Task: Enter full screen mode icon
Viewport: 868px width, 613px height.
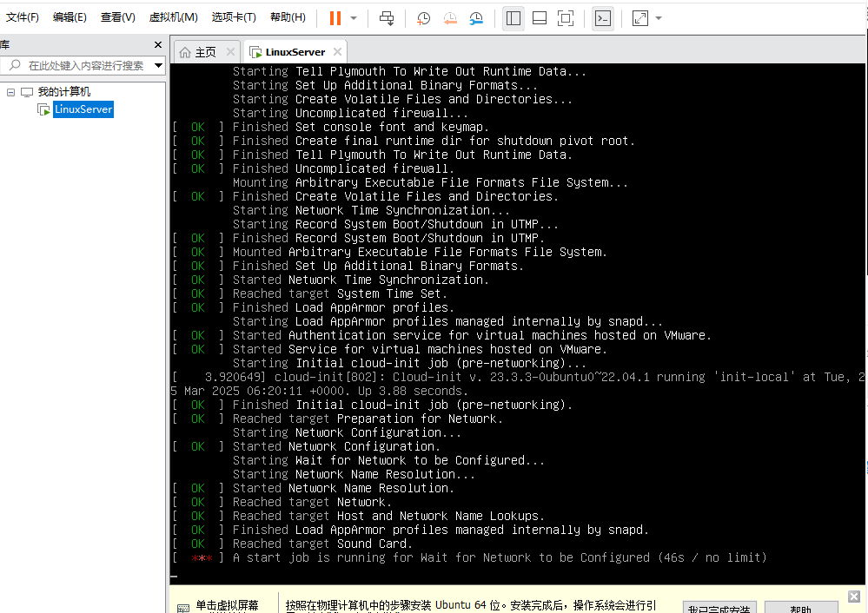Action: (565, 18)
